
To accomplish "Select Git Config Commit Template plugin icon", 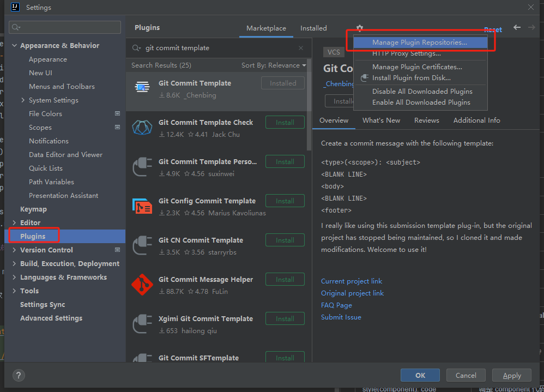I will click(x=142, y=206).
